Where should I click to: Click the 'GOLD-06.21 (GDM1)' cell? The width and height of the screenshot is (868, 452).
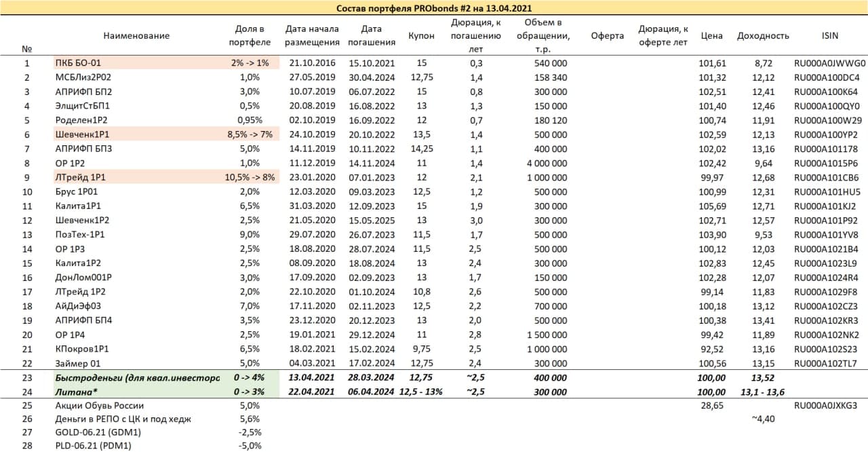tap(94, 433)
